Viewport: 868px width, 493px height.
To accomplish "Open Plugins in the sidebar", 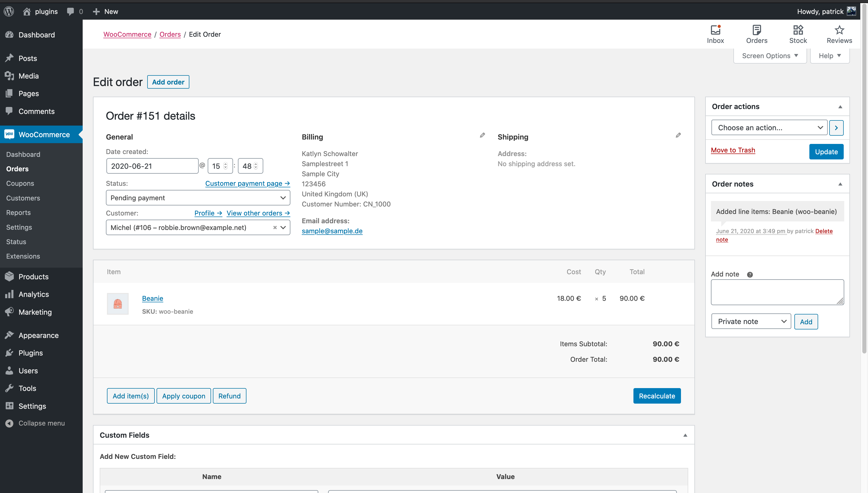I will coord(30,353).
